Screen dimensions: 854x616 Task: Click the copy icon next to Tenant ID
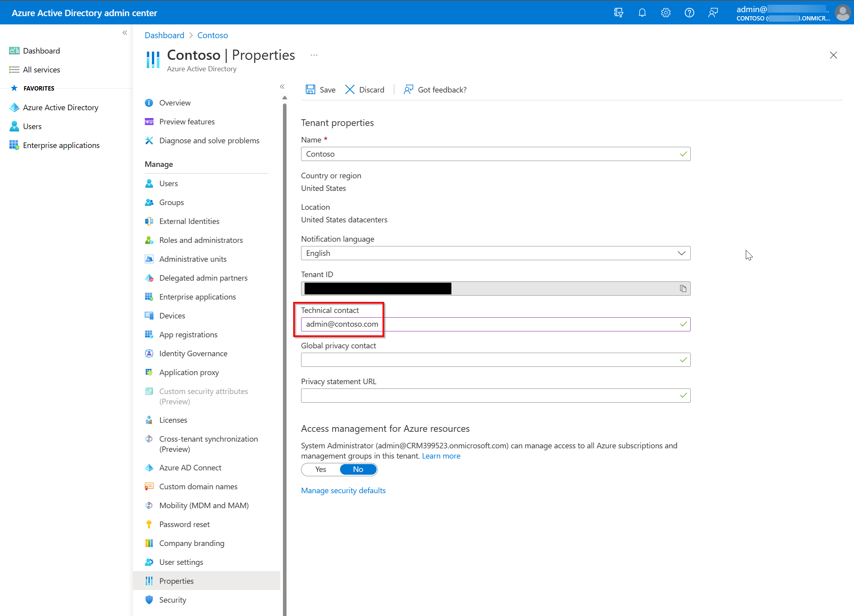[x=683, y=288]
